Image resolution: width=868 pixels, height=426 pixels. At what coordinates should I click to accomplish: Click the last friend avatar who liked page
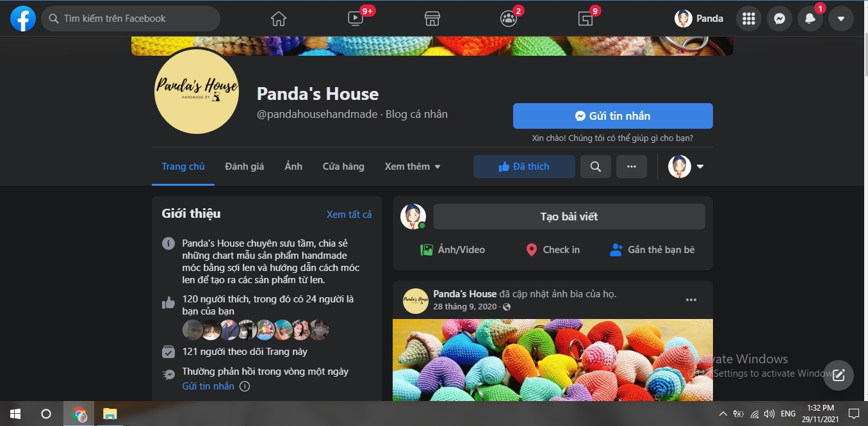click(318, 331)
